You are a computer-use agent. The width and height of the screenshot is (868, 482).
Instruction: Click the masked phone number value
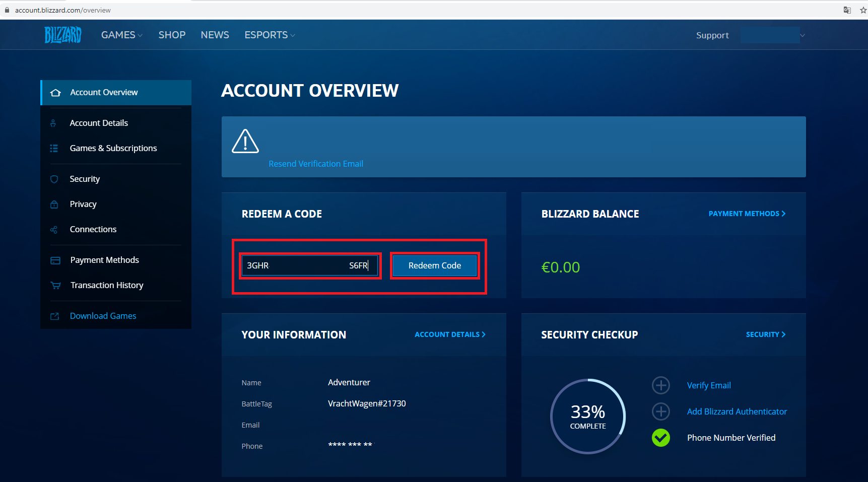350,445
